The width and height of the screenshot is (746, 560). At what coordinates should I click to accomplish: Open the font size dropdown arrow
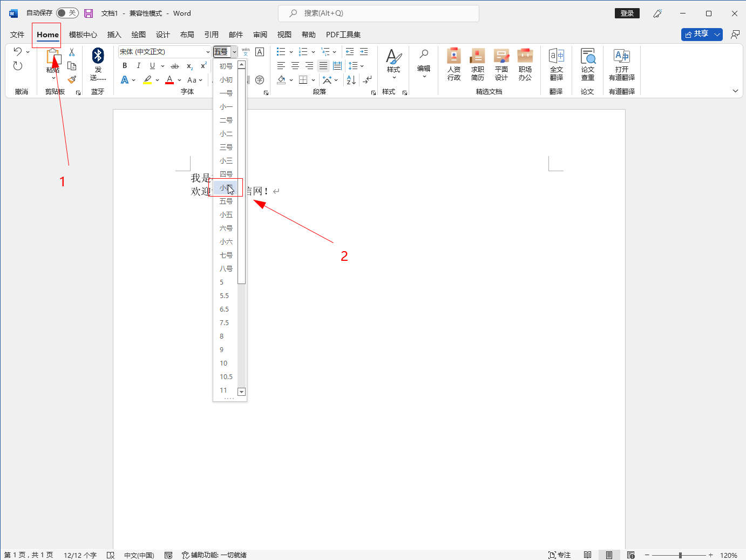click(234, 52)
